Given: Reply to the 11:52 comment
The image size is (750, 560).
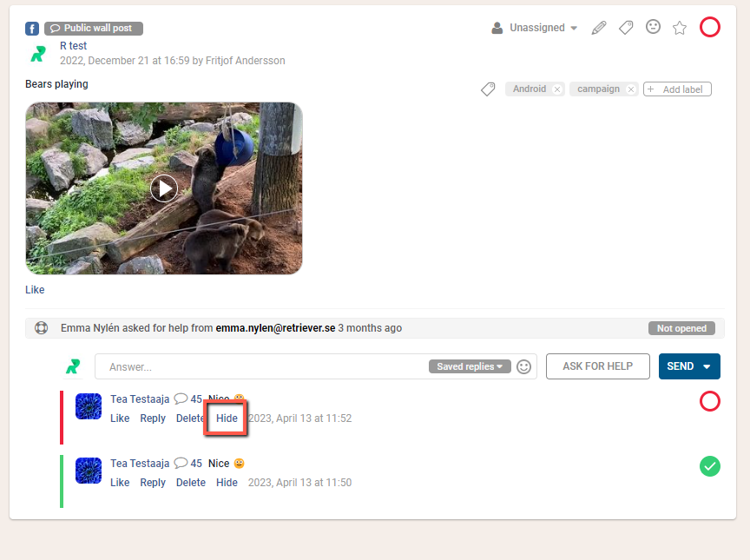Looking at the screenshot, I should [x=153, y=418].
